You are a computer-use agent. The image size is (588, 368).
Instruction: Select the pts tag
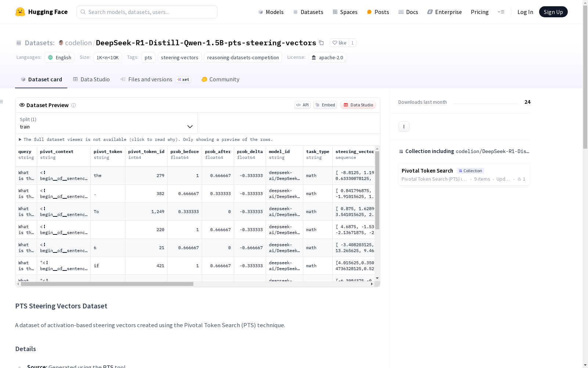click(x=148, y=57)
